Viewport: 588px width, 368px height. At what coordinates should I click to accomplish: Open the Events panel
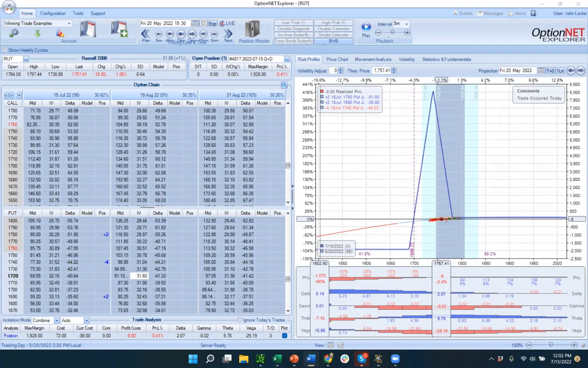click(463, 13)
